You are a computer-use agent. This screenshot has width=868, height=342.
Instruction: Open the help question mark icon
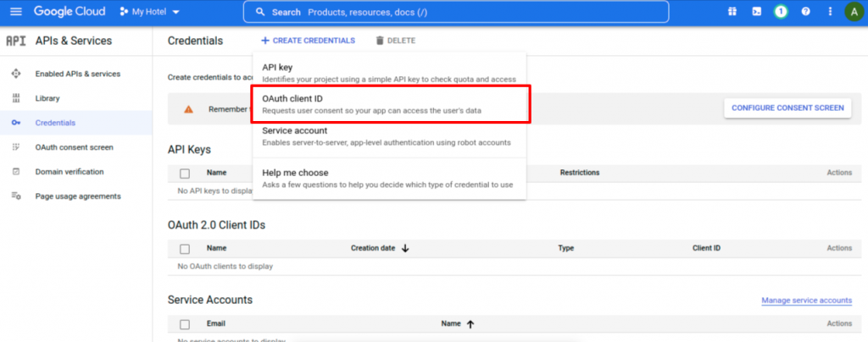(x=805, y=12)
